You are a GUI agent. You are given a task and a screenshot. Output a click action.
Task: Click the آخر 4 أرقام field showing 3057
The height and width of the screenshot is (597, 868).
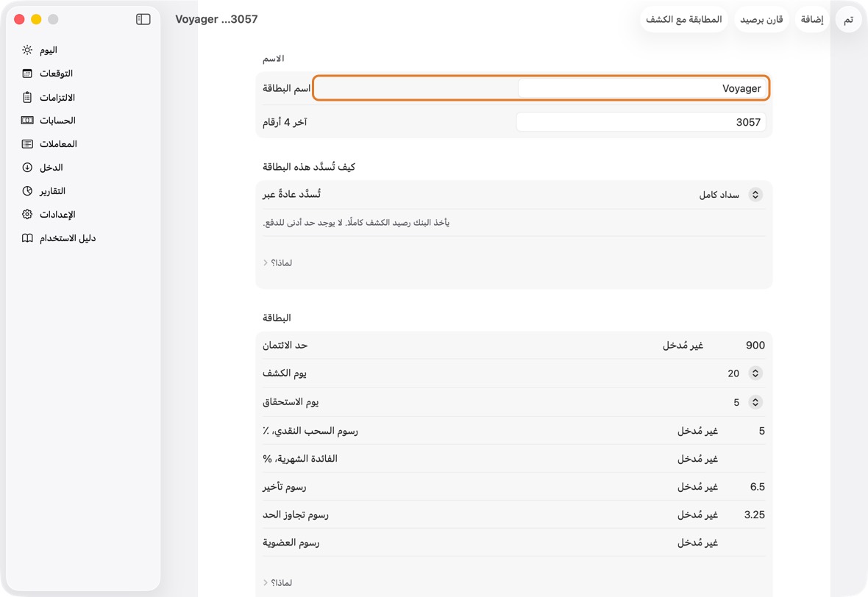click(641, 122)
